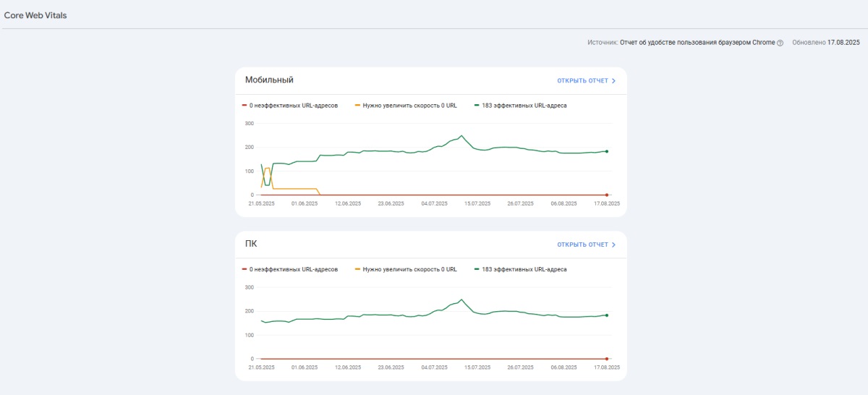Click 12.06.2025 date label on Мобильный chart

pos(348,204)
